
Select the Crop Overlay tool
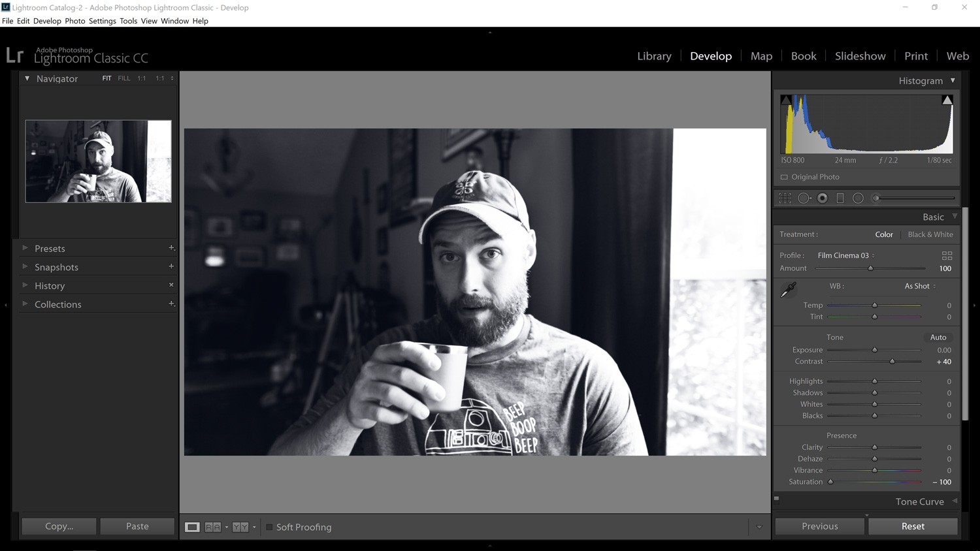tap(784, 198)
